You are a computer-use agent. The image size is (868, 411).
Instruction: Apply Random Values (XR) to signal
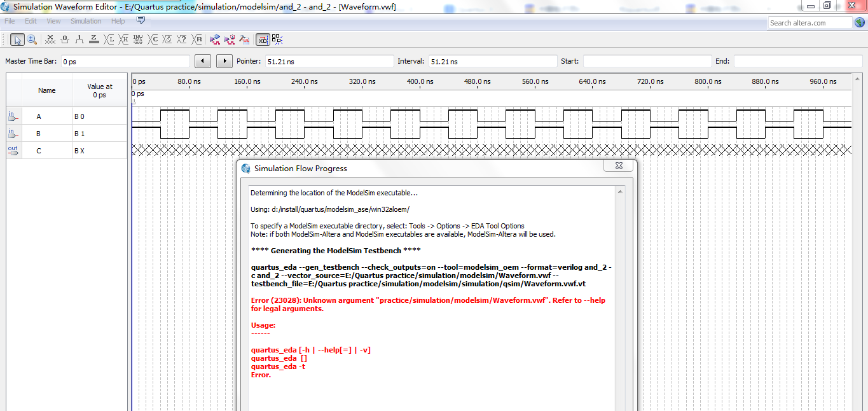click(197, 39)
